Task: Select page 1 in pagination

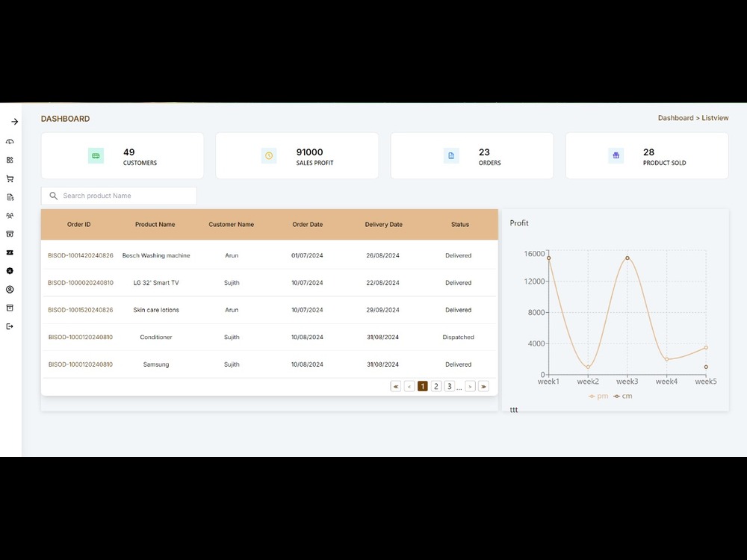Action: (x=423, y=386)
